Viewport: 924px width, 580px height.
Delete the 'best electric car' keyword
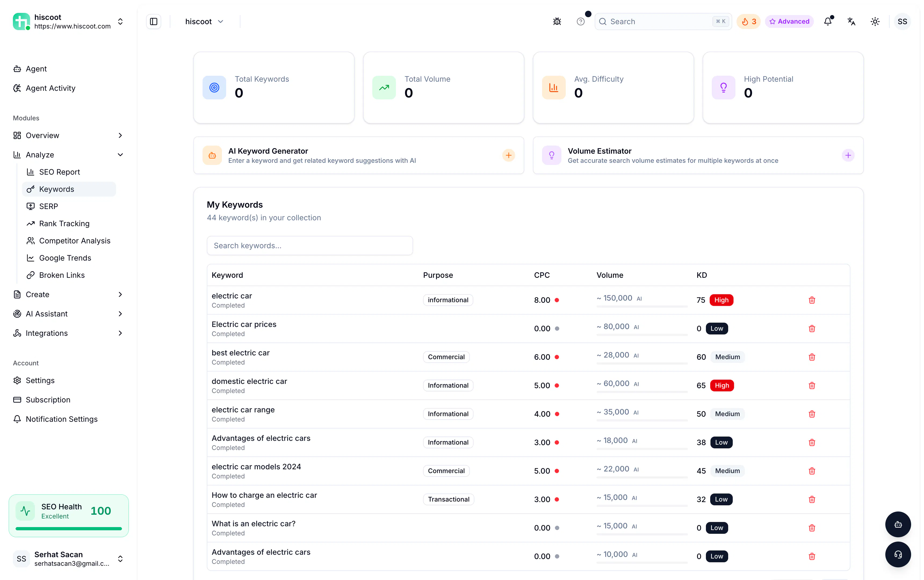click(x=812, y=357)
